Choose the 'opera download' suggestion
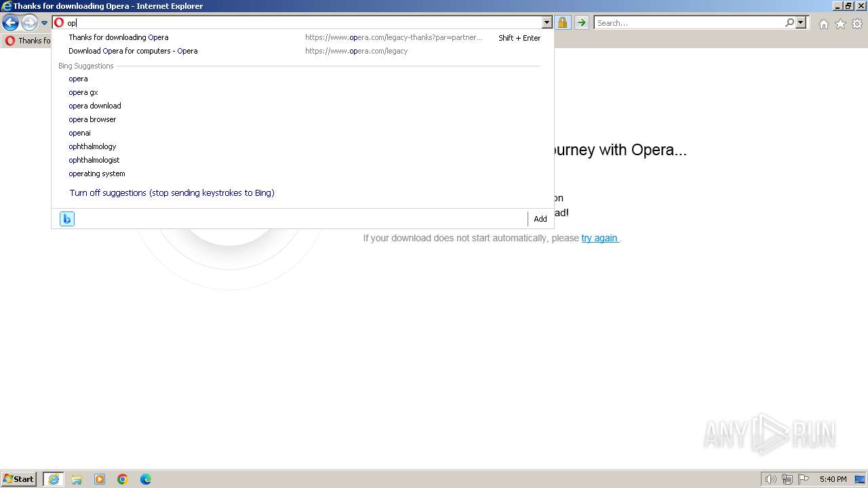Image resolution: width=868 pixels, height=488 pixels. point(302,106)
